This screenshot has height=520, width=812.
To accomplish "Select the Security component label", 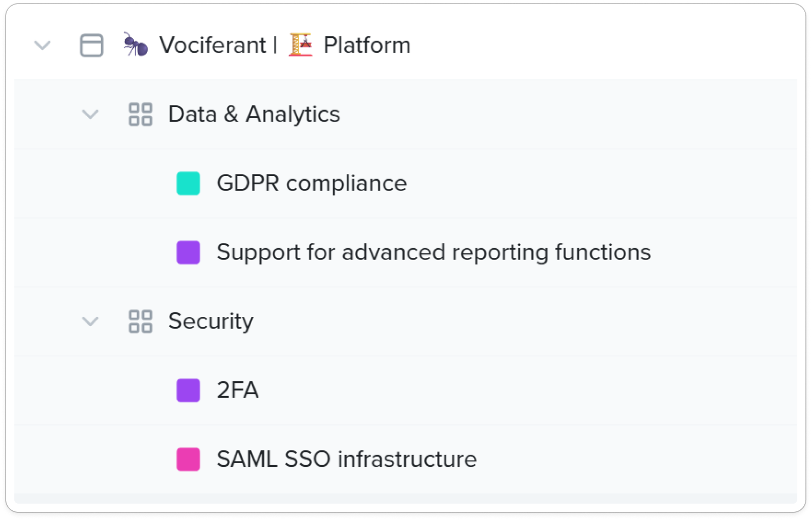I will coord(211,321).
